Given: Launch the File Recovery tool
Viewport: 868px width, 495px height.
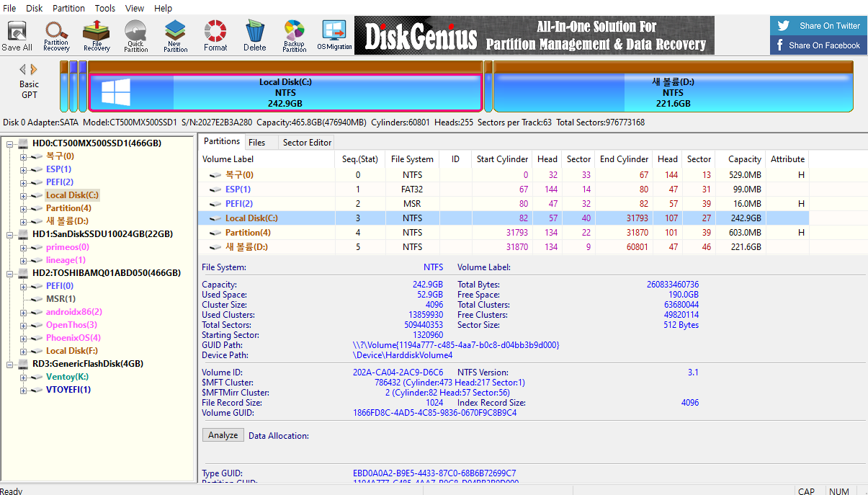Looking at the screenshot, I should [x=97, y=36].
